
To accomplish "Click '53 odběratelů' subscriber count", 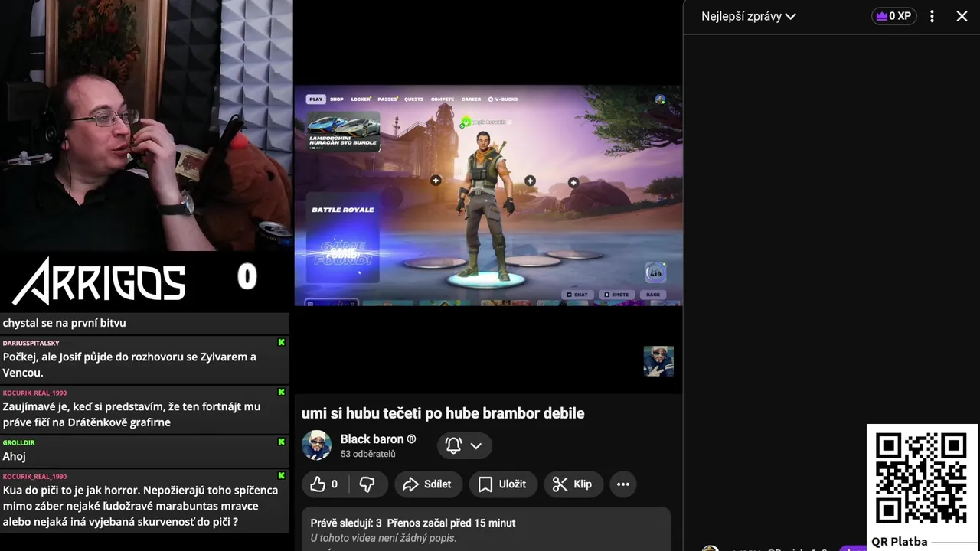I will 367,454.
